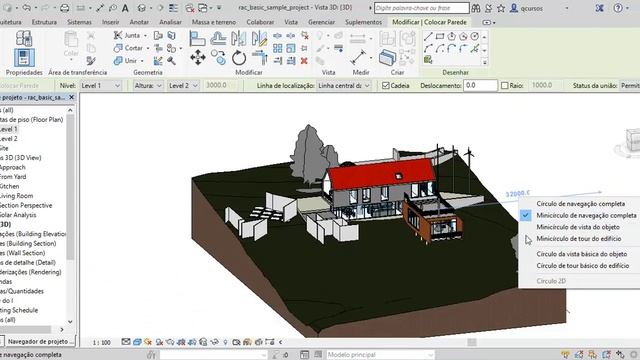Select Mirror - Pick Axis tool
The width and height of the screenshot is (640, 360).
click(x=239, y=38)
